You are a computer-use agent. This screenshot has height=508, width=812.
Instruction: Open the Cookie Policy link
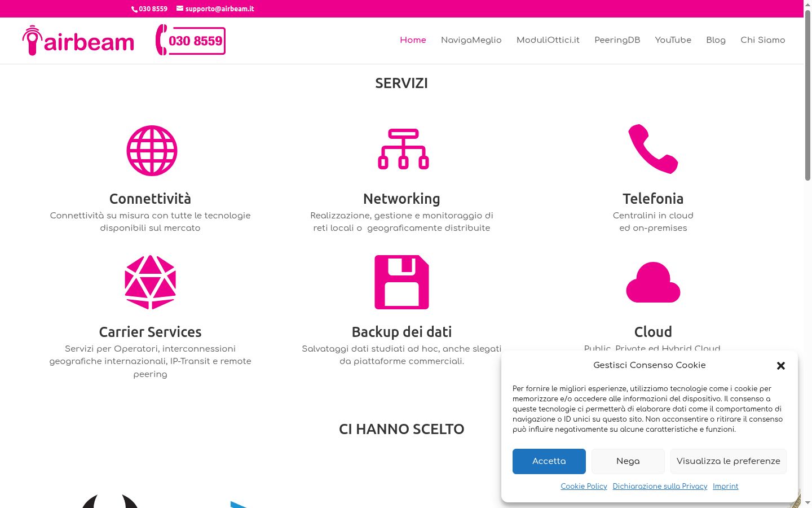[x=584, y=487]
